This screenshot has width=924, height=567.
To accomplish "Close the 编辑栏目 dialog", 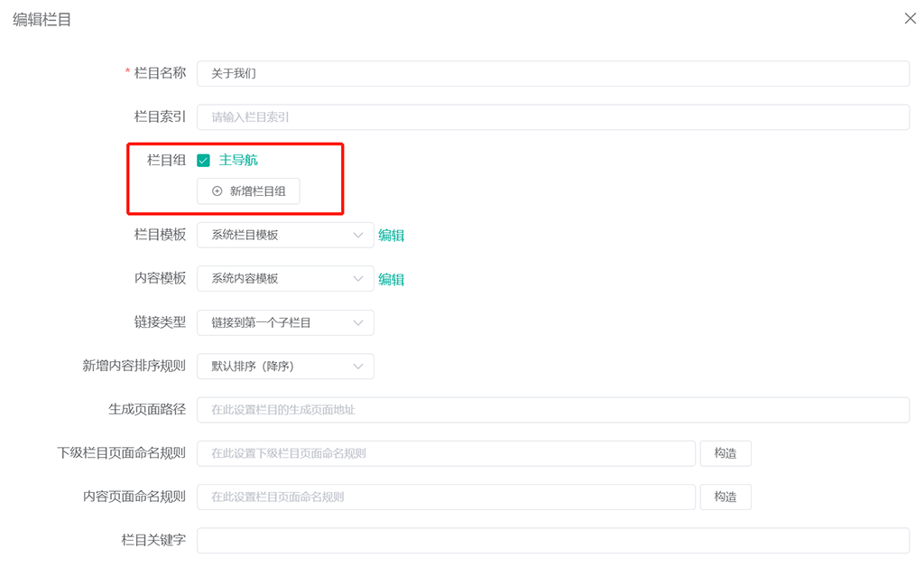I will tap(910, 18).
